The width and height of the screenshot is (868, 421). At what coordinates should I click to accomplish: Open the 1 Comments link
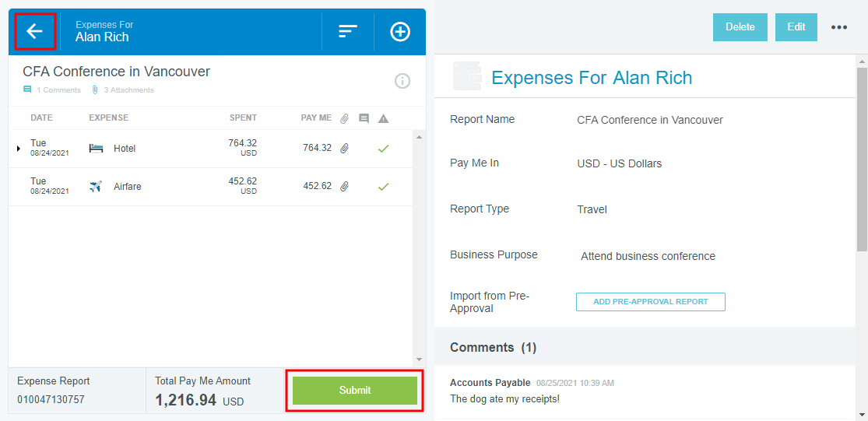[x=58, y=90]
